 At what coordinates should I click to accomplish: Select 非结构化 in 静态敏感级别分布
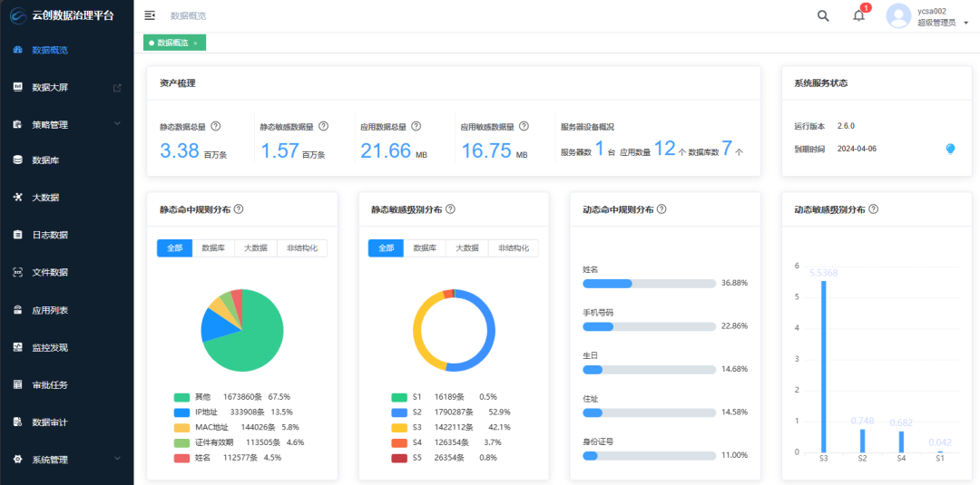click(x=513, y=247)
